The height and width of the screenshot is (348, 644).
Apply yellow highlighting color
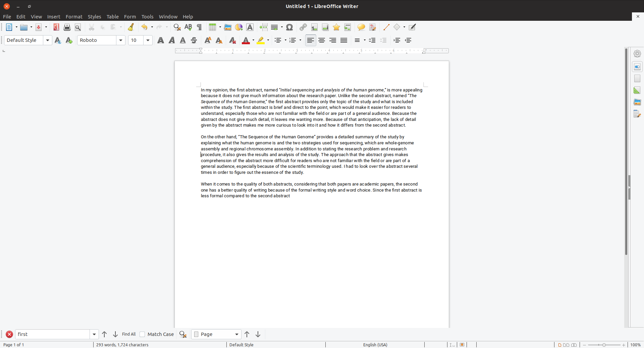point(261,41)
